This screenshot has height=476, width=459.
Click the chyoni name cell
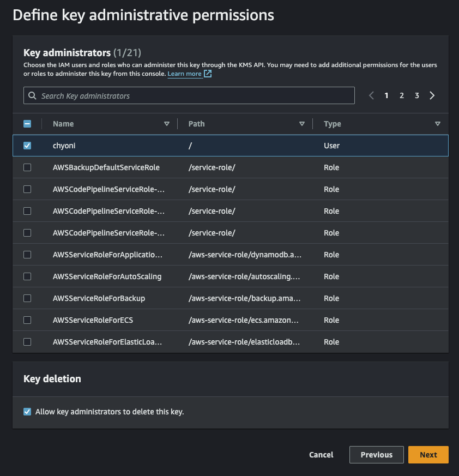click(64, 146)
